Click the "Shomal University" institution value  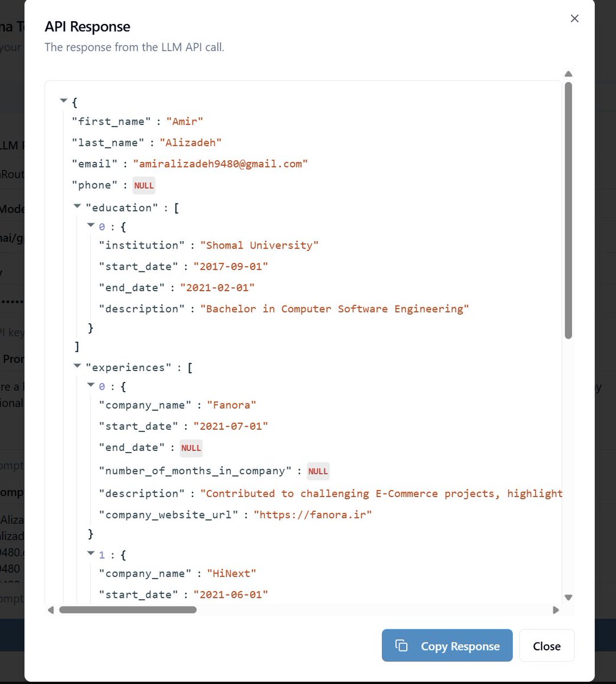tap(259, 245)
